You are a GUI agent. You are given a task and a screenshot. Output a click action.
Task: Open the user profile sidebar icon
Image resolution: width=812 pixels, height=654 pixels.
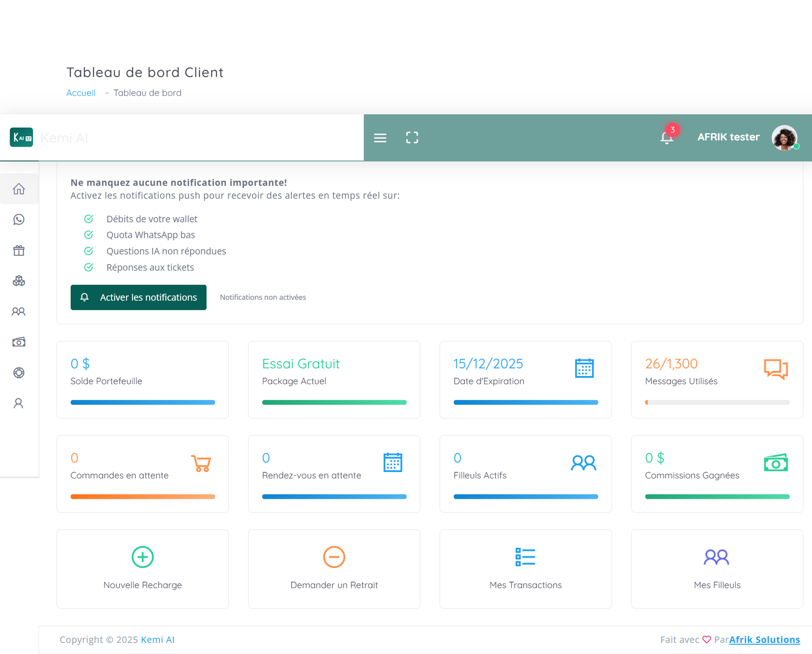tap(19, 403)
